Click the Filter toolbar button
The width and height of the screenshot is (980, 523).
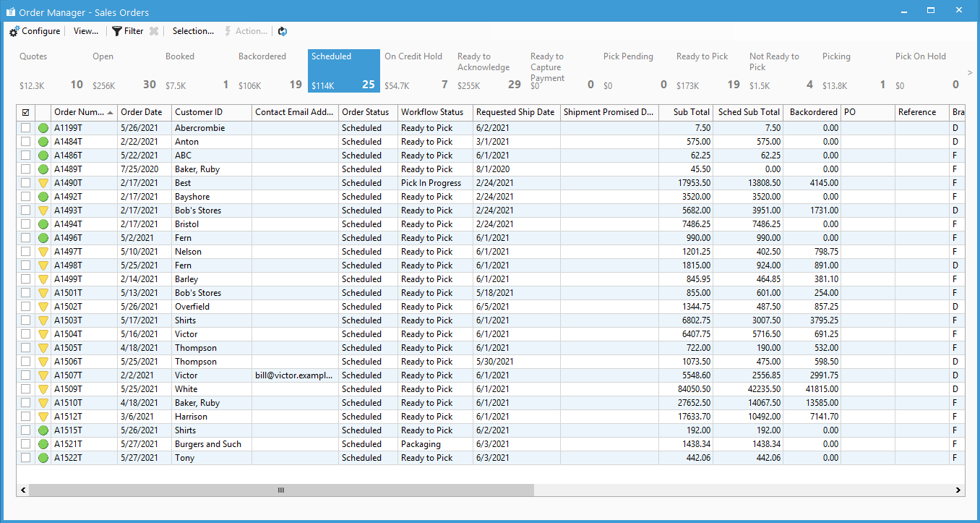(127, 31)
